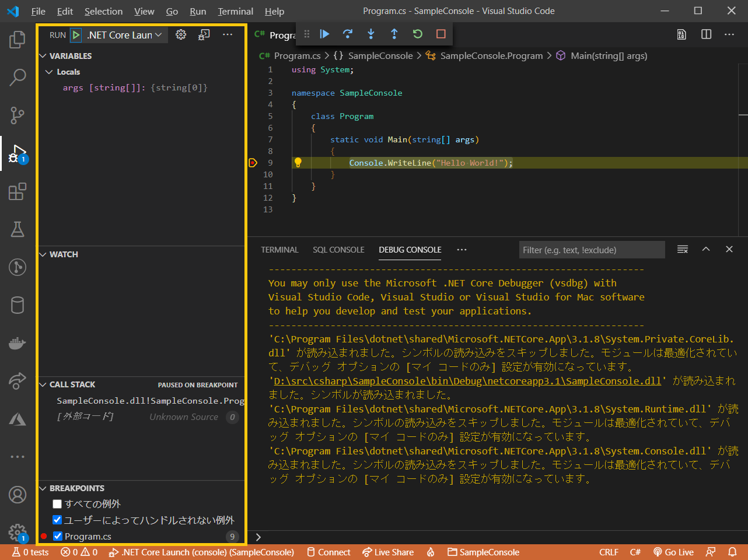Switch to the SQL CONSOLE tab
This screenshot has height=560, width=748.
tap(338, 250)
